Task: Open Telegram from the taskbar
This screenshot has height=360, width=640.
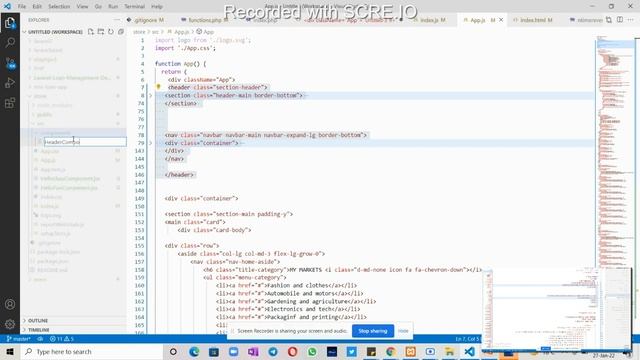Action: (x=273, y=351)
